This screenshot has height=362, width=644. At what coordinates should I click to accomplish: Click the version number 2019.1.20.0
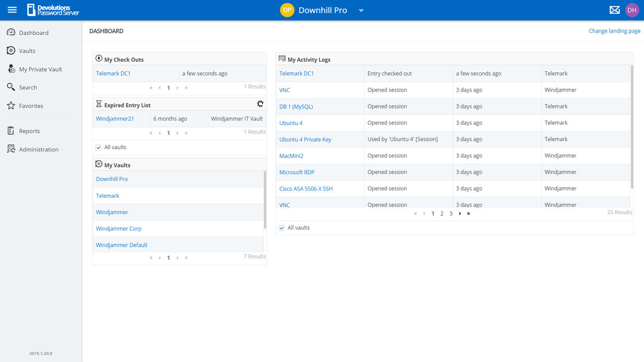(x=41, y=353)
